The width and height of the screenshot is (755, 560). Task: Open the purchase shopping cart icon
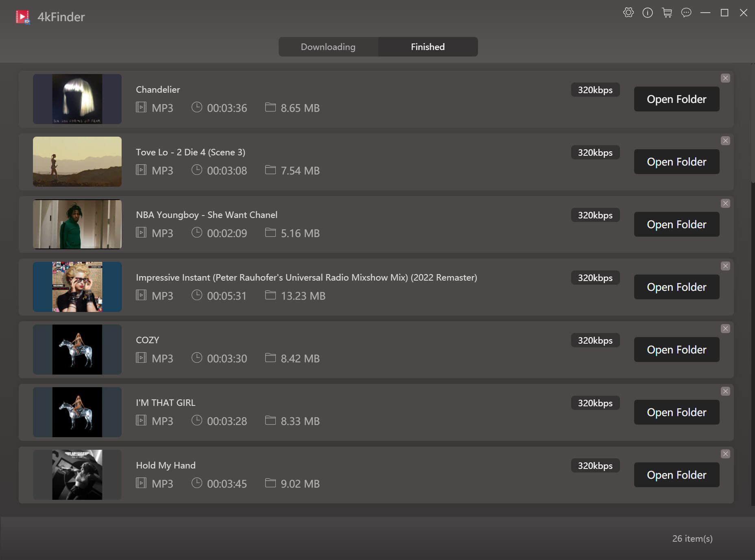667,13
